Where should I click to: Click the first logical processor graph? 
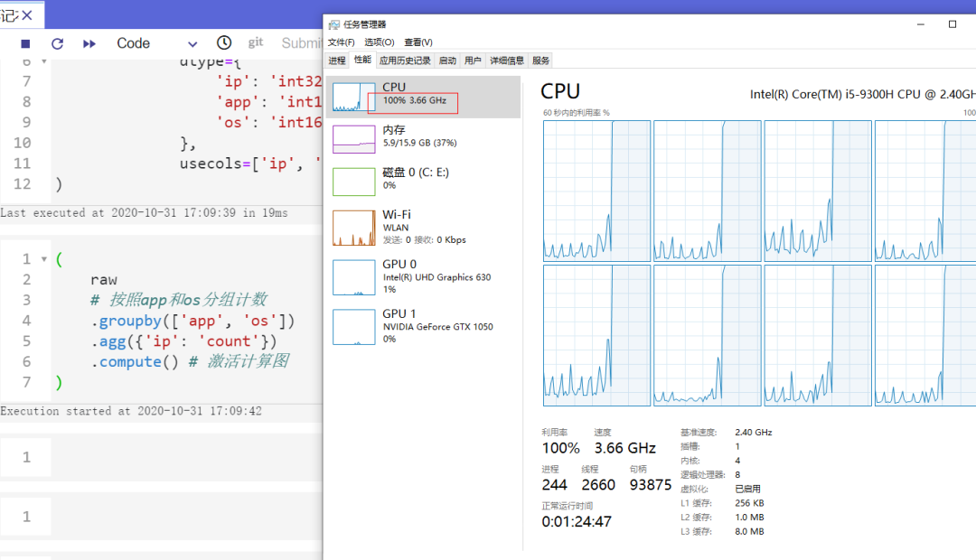click(596, 191)
